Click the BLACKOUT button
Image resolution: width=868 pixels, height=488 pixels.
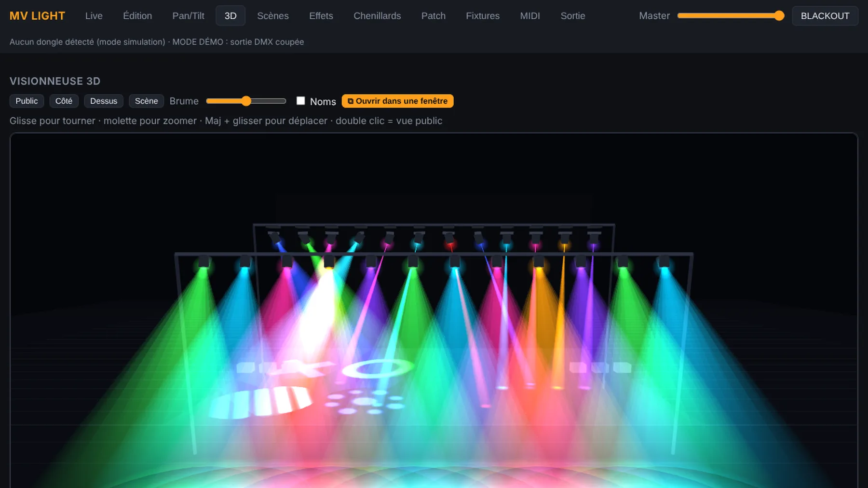pos(825,16)
